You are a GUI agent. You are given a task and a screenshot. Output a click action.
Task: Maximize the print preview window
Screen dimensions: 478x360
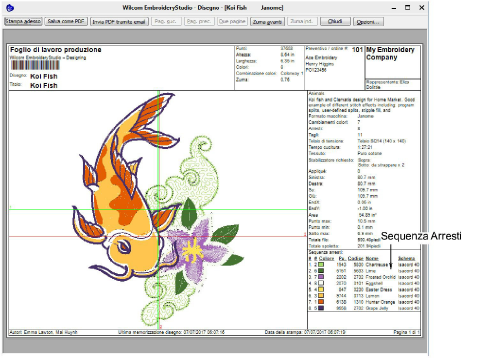coord(407,7)
